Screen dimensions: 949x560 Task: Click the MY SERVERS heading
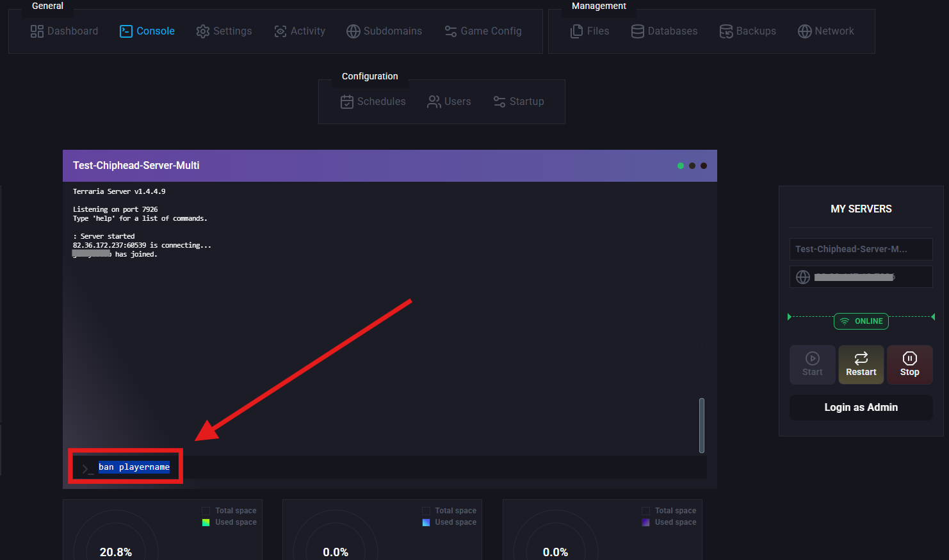(861, 209)
